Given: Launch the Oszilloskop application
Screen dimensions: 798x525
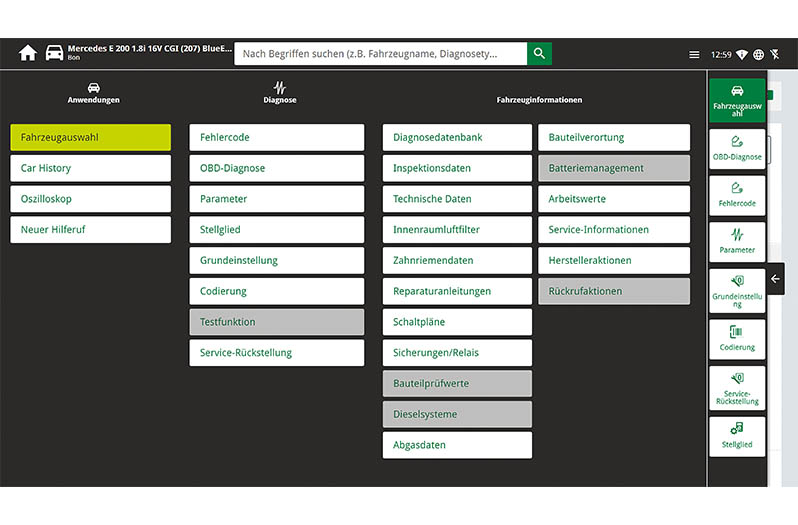Looking at the screenshot, I should pos(90,199).
